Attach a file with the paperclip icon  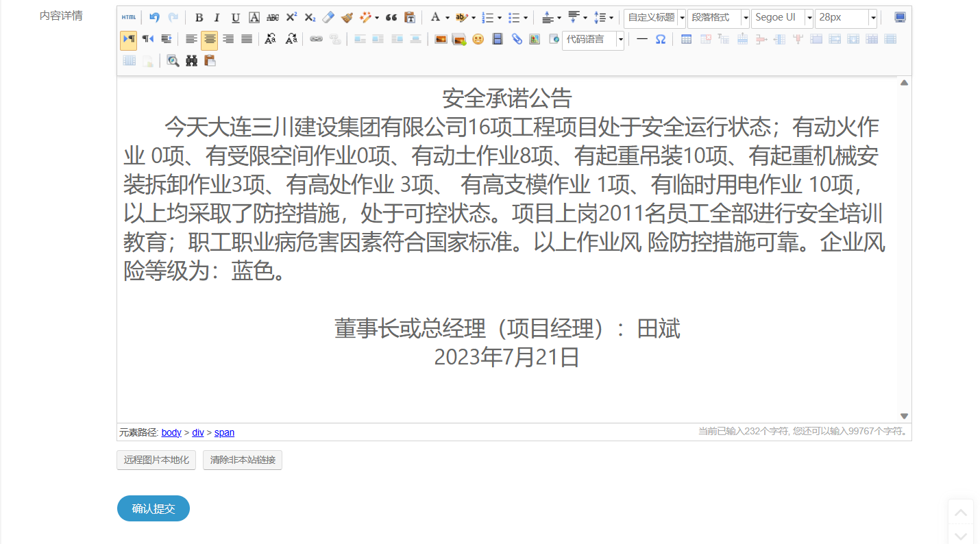click(x=517, y=39)
